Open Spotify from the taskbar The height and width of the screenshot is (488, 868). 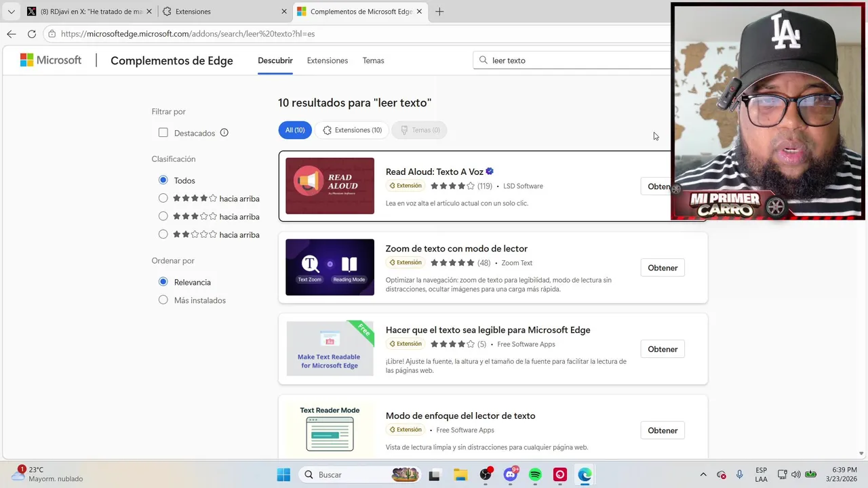(535, 474)
